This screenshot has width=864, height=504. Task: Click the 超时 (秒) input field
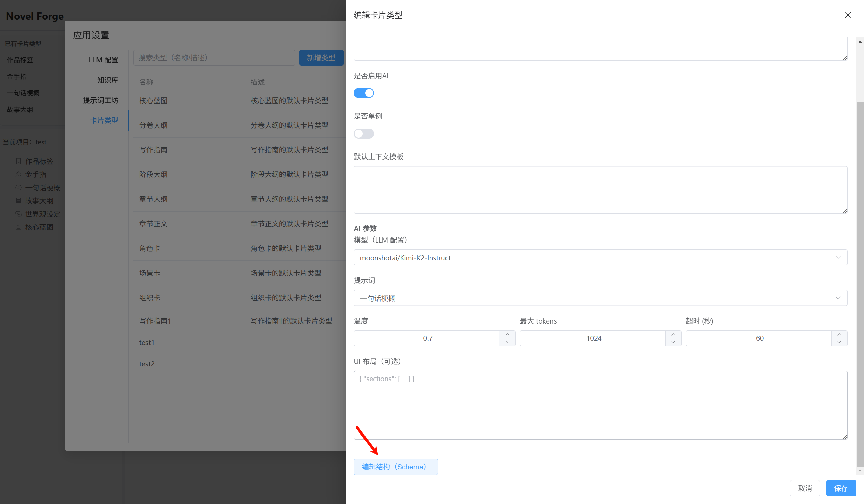click(759, 338)
